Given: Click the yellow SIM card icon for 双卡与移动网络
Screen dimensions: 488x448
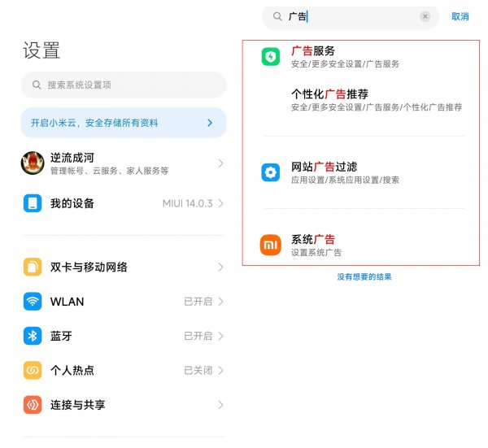Looking at the screenshot, I should (33, 267).
